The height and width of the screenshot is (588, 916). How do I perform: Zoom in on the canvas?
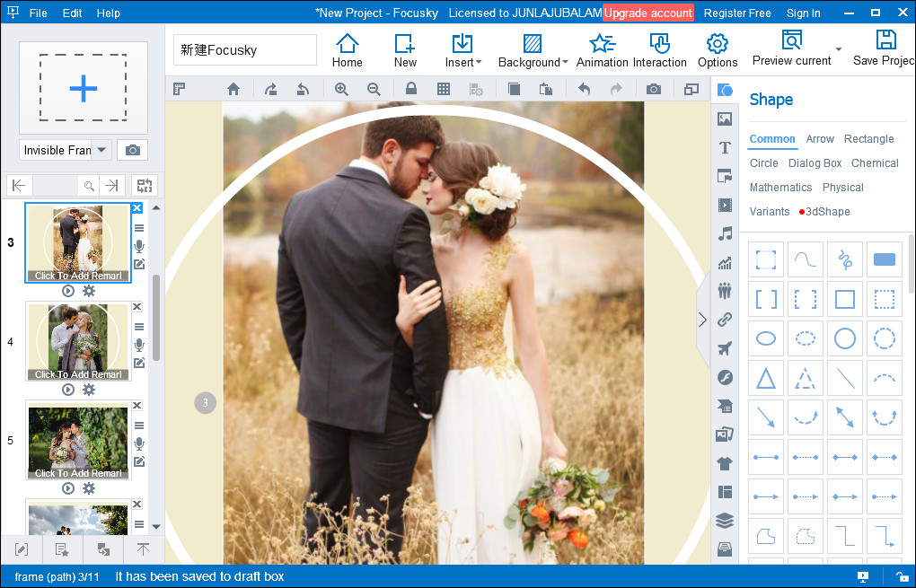[341, 89]
